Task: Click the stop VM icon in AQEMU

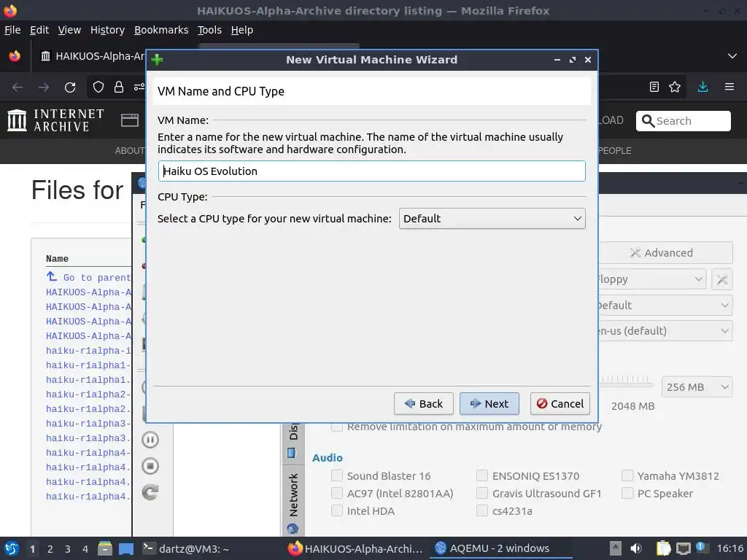Action: [150, 466]
